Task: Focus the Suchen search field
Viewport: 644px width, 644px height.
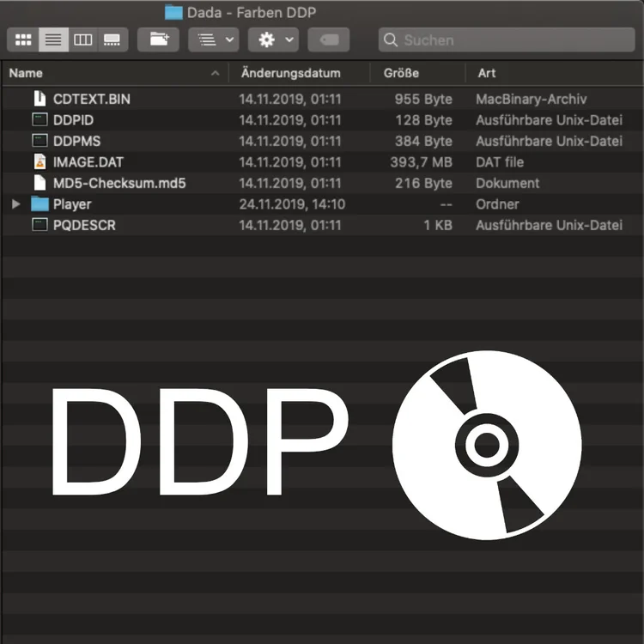Action: tap(507, 39)
